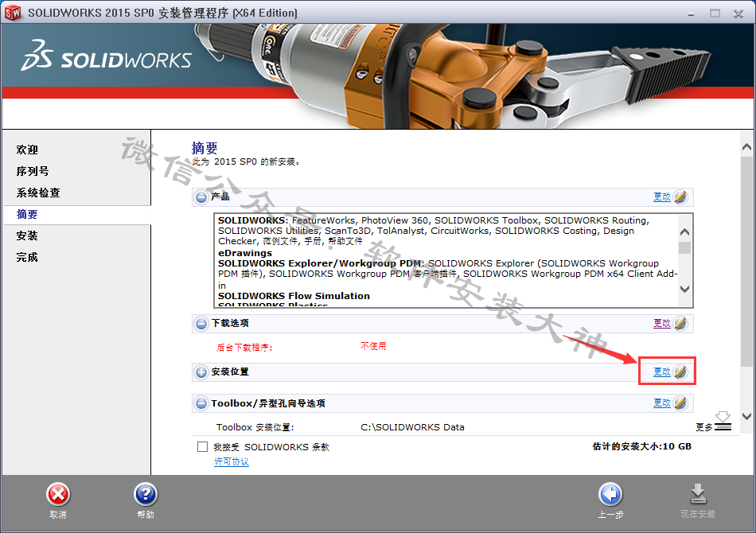Click 更改 link for Products
Image resolution: width=756 pixels, height=533 pixels.
pos(662,196)
